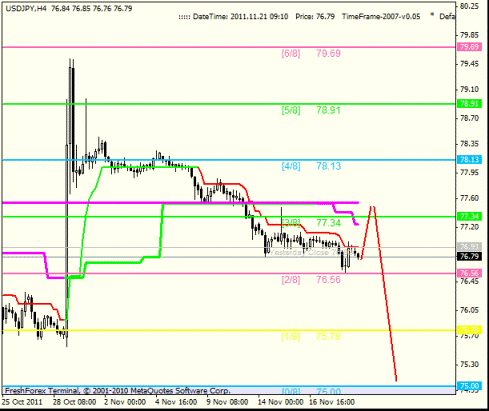489x411 pixels.
Task: Select the TimeFrame-2007-v0.05 indicator label
Action: pos(381,17)
